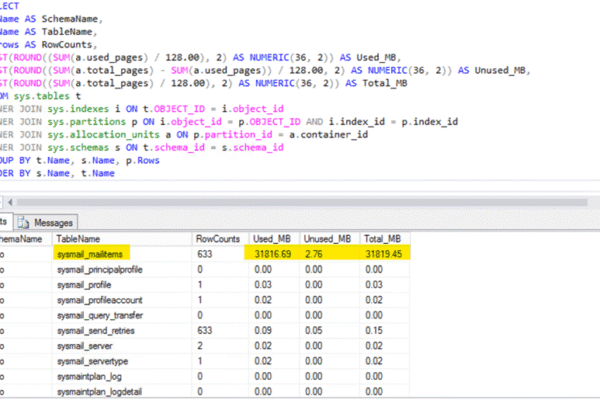Select the RowCounts column header

point(218,239)
